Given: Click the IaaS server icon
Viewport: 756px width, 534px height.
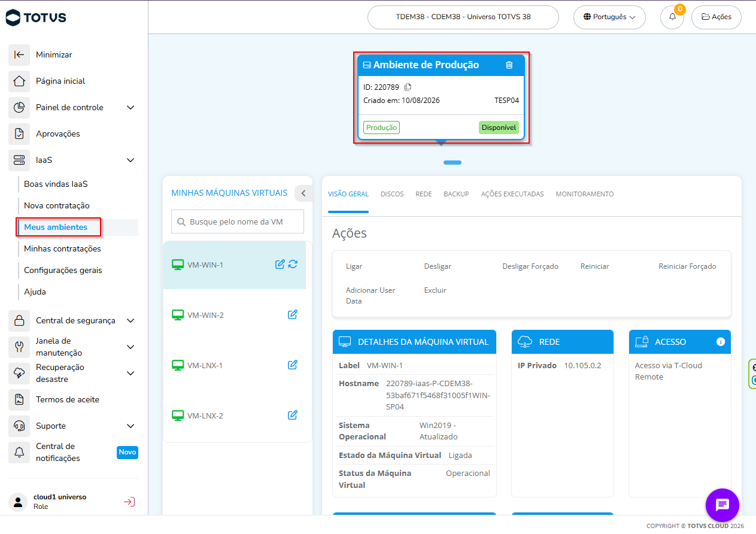Looking at the screenshot, I should click(x=19, y=160).
